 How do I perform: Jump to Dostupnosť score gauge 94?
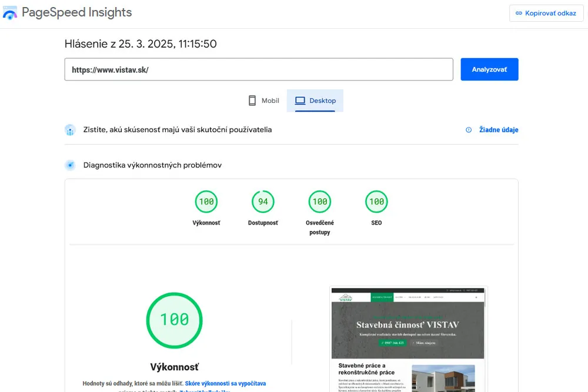[263, 202]
